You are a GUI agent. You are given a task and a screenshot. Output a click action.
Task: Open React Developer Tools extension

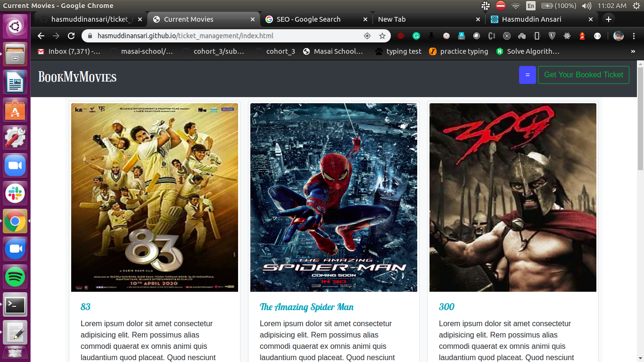567,36
